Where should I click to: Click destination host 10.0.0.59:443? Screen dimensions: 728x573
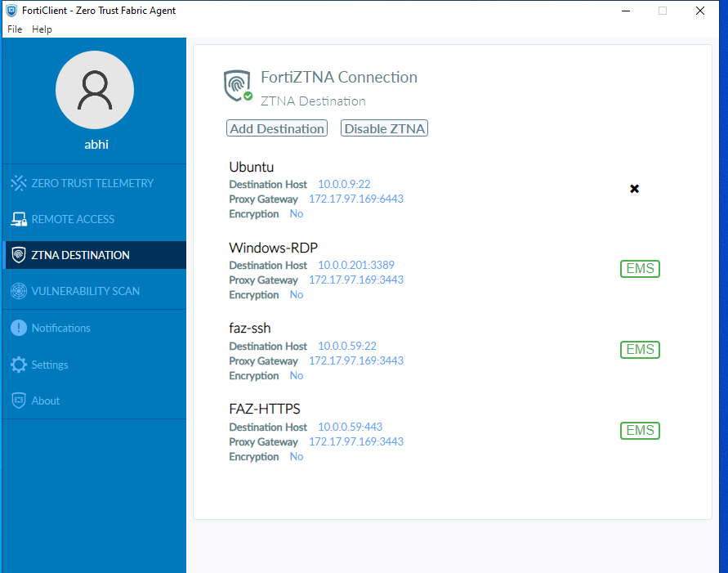(x=350, y=427)
